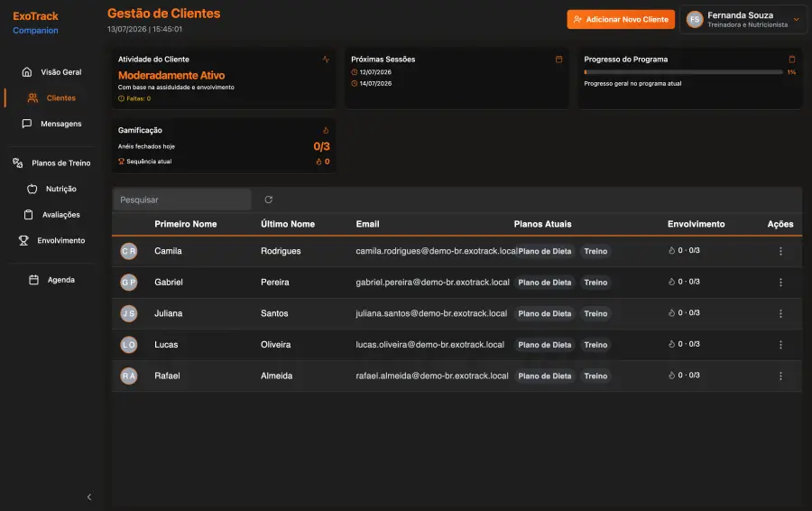Click calendar icon on Próximas Sessões card
Screen dimensions: 812x511
point(558,59)
